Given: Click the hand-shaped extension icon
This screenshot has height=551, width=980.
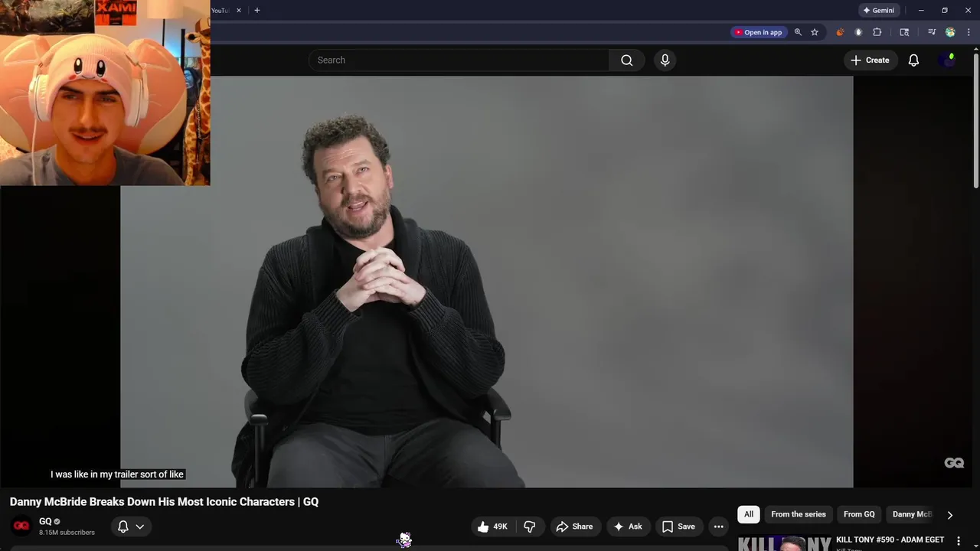Looking at the screenshot, I should click(858, 32).
